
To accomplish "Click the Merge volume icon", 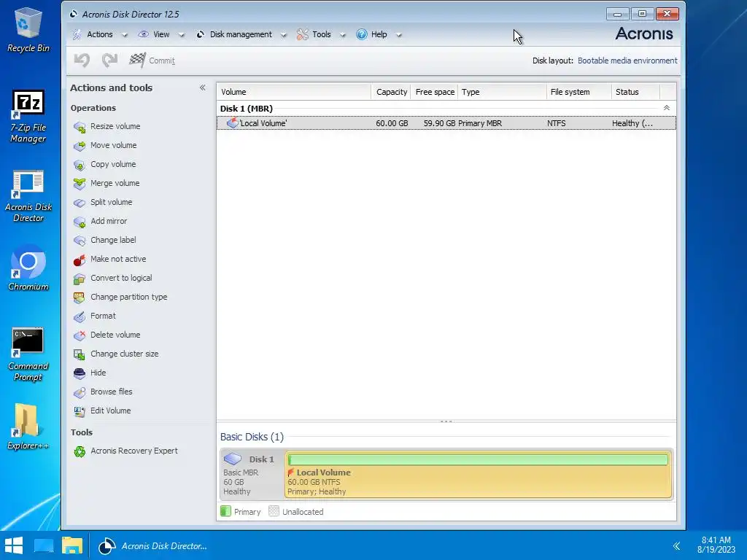I will point(79,184).
